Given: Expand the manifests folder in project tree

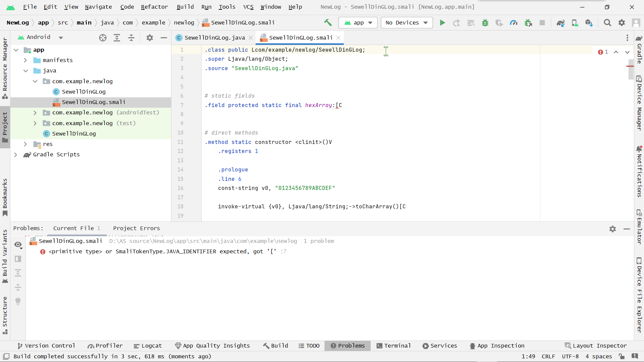Looking at the screenshot, I should tap(25, 60).
